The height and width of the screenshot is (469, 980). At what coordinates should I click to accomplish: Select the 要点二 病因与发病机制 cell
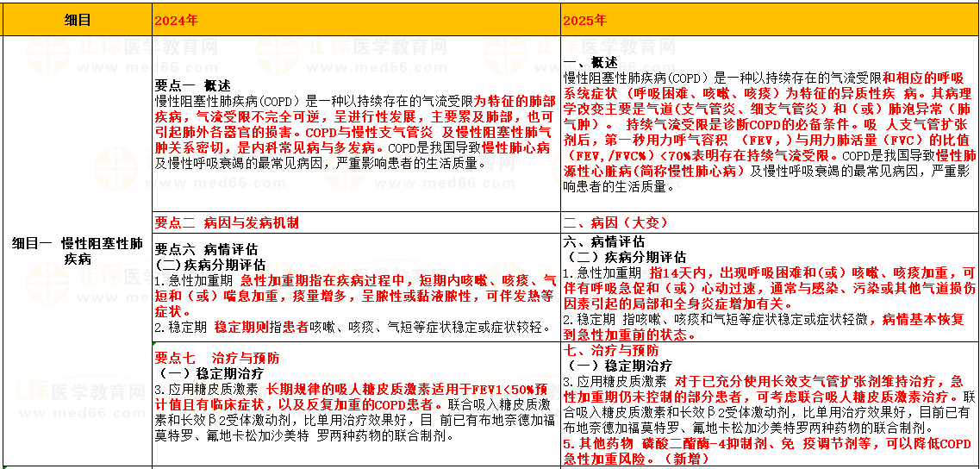227,222
